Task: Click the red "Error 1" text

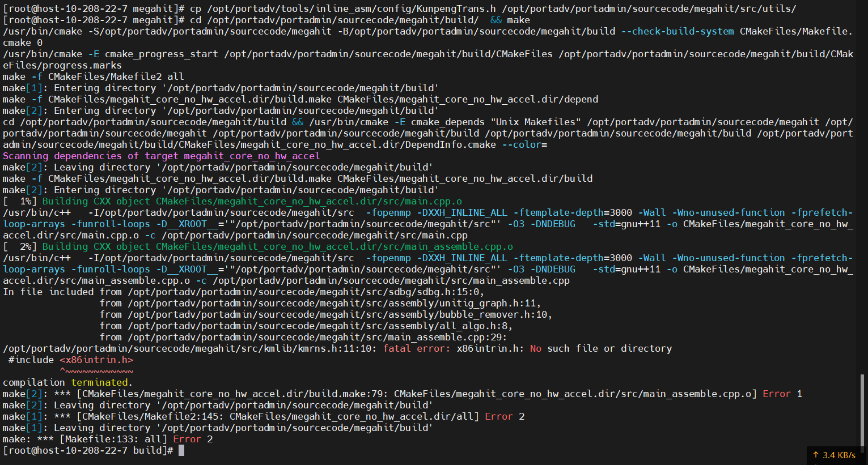Action: 782,394
